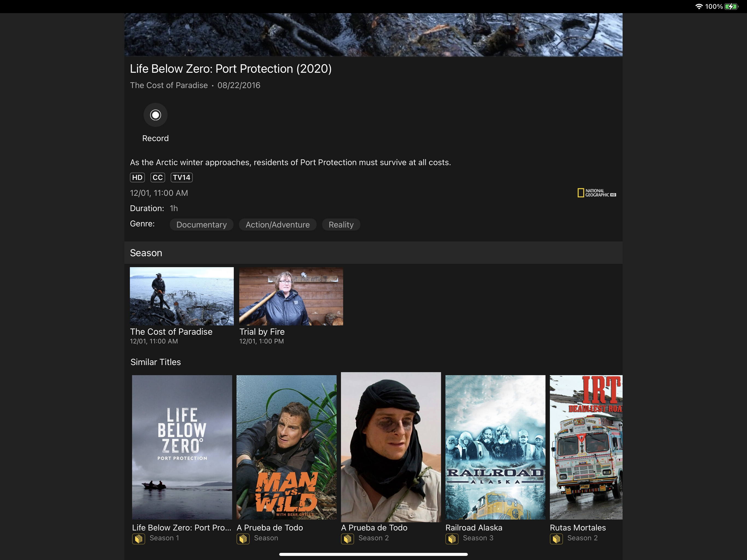Click the Similar Titles heading
Viewport: 747px width, 560px height.
[x=156, y=362]
